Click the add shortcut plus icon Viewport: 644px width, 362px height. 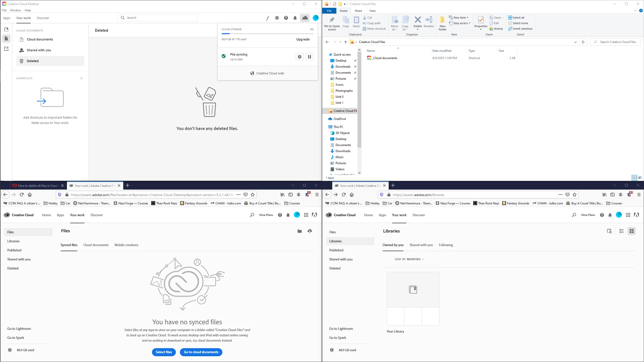click(x=81, y=78)
